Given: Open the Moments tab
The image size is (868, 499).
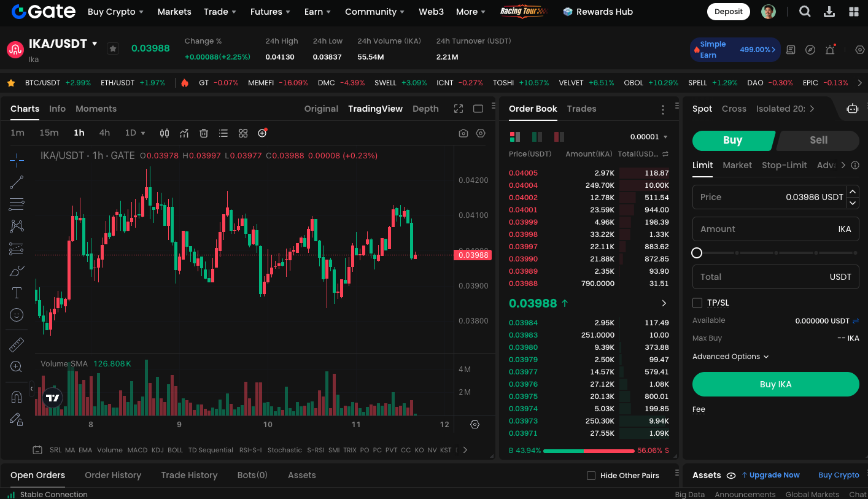Looking at the screenshot, I should pyautogui.click(x=96, y=109).
